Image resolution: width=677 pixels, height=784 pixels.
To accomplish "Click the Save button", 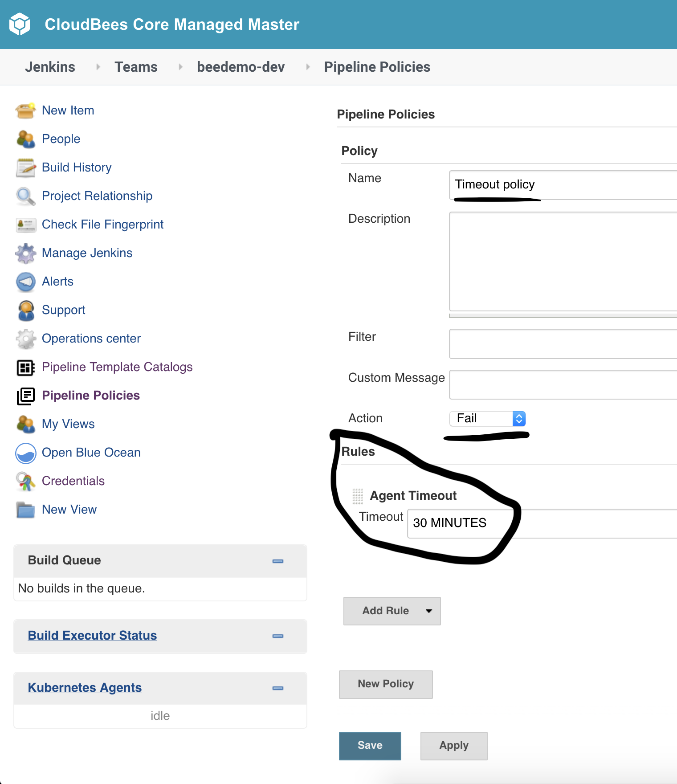I will [x=370, y=746].
